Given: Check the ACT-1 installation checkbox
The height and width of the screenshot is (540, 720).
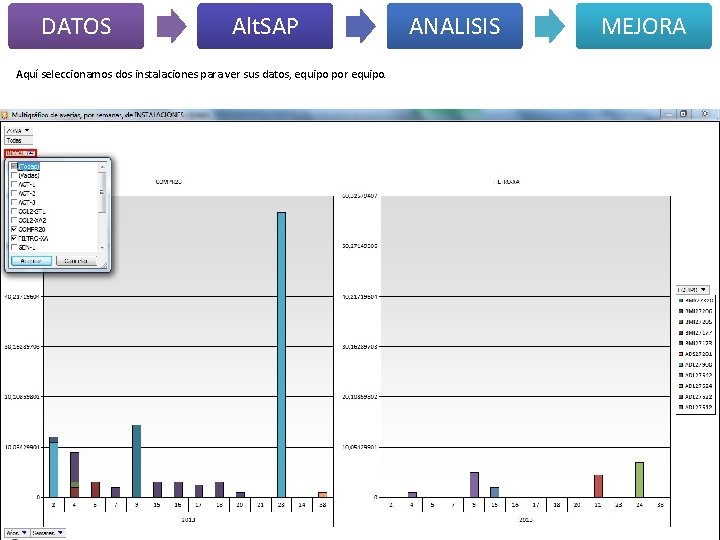Looking at the screenshot, I should click(14, 184).
